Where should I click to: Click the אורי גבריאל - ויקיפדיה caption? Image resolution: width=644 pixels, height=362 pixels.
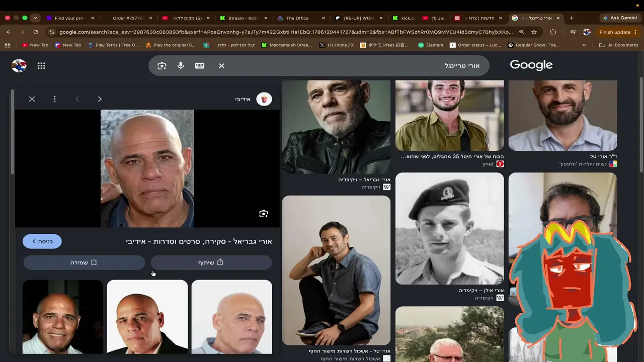[x=364, y=179]
